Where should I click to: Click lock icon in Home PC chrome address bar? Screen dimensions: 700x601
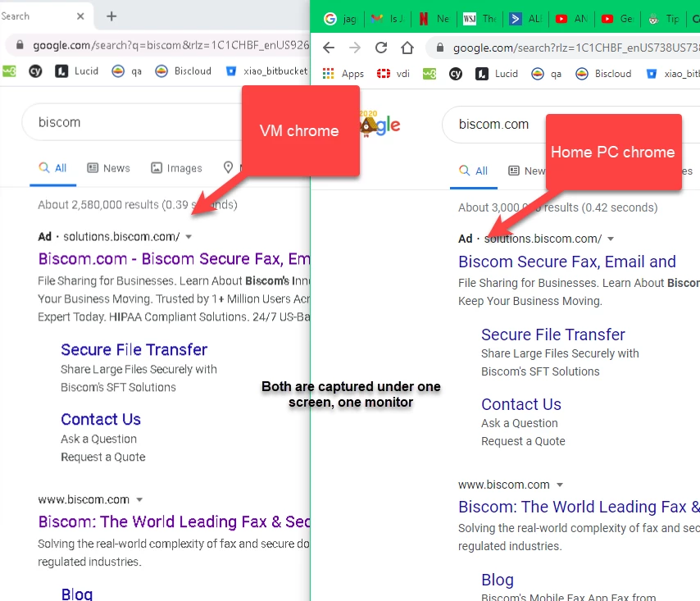click(x=439, y=48)
